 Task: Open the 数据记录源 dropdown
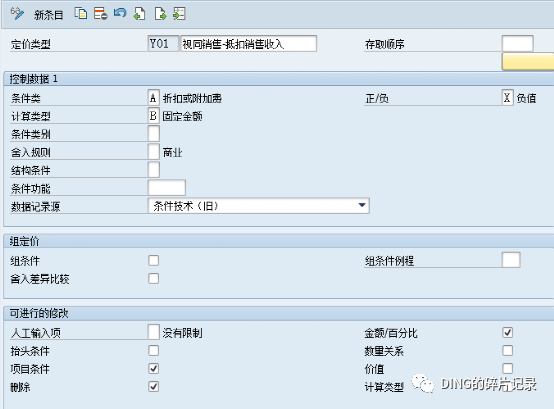pos(259,206)
